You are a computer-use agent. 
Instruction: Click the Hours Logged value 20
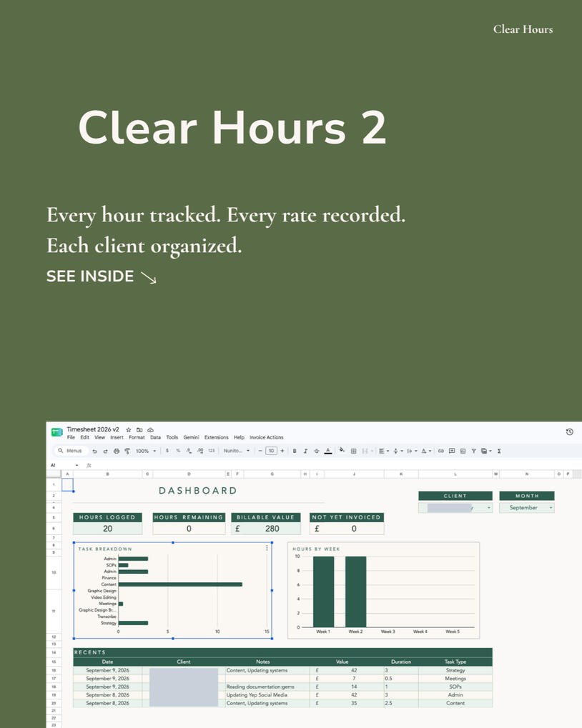[x=108, y=529]
